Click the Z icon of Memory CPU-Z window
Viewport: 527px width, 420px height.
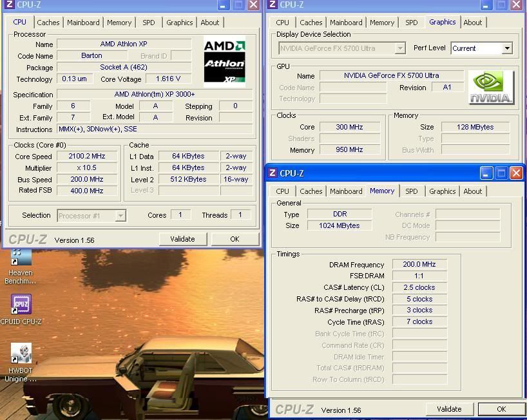point(273,173)
